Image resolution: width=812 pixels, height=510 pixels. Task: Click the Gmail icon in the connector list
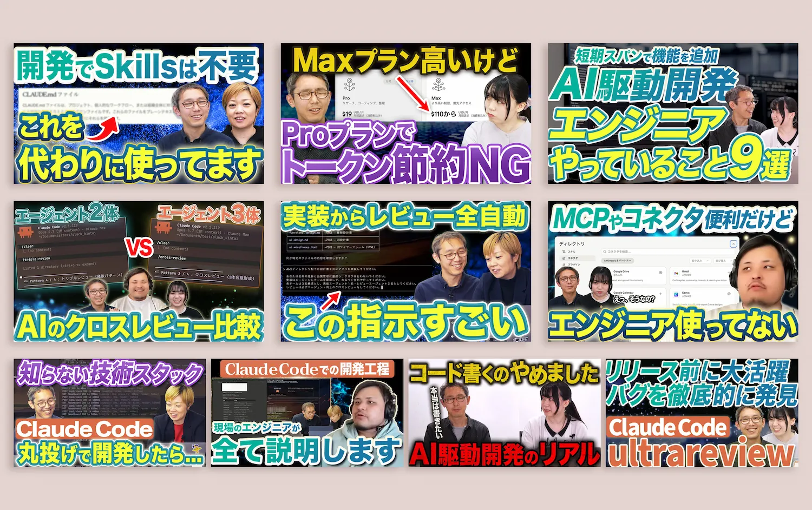point(676,273)
